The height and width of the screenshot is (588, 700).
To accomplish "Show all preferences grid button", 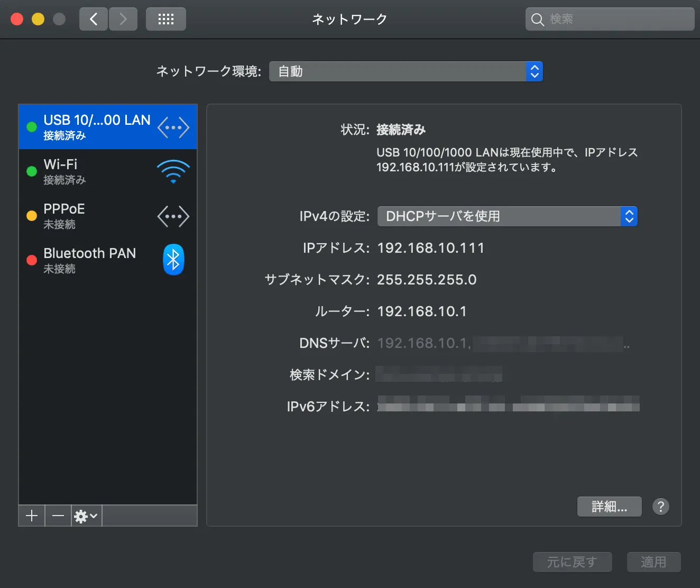I will (x=166, y=19).
